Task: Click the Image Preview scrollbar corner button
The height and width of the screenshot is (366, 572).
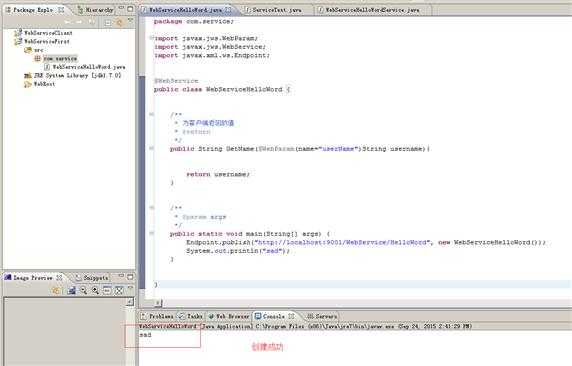Action: (130, 302)
